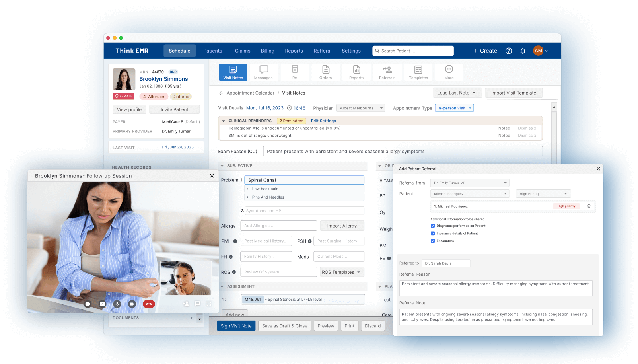The width and height of the screenshot is (638, 364).
Task: Open the Referral tab in the navigation bar
Action: [x=322, y=51]
